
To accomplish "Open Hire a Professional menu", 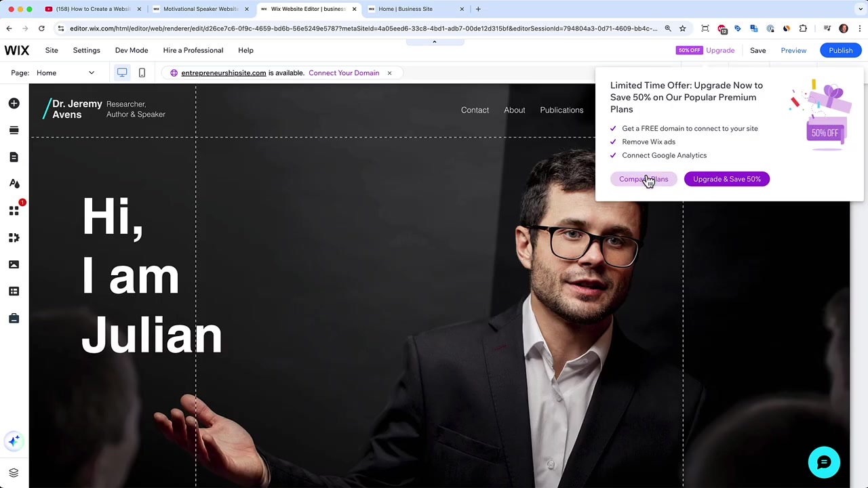I will (193, 50).
